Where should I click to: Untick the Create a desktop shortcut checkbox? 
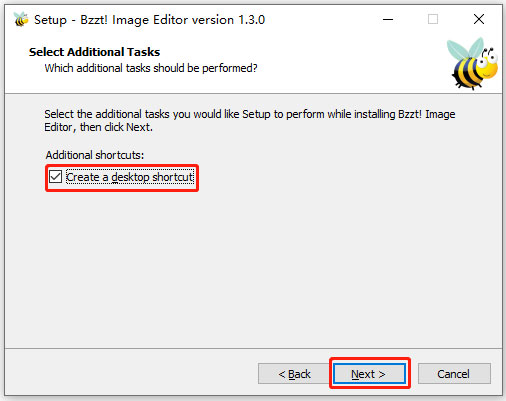(55, 177)
